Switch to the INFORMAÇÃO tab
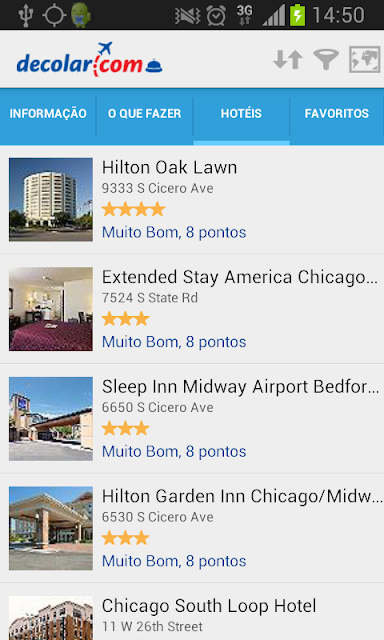This screenshot has width=384, height=640. [x=48, y=113]
